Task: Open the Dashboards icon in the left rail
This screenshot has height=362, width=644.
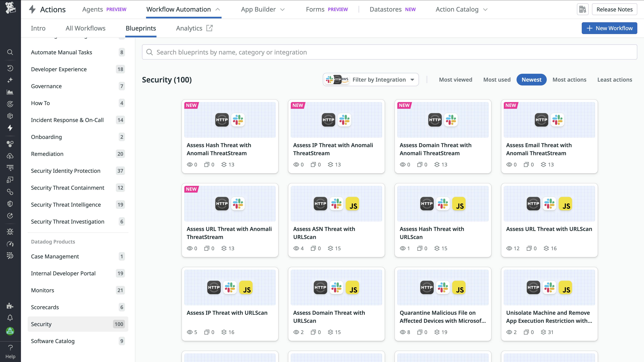Action: tap(10, 92)
